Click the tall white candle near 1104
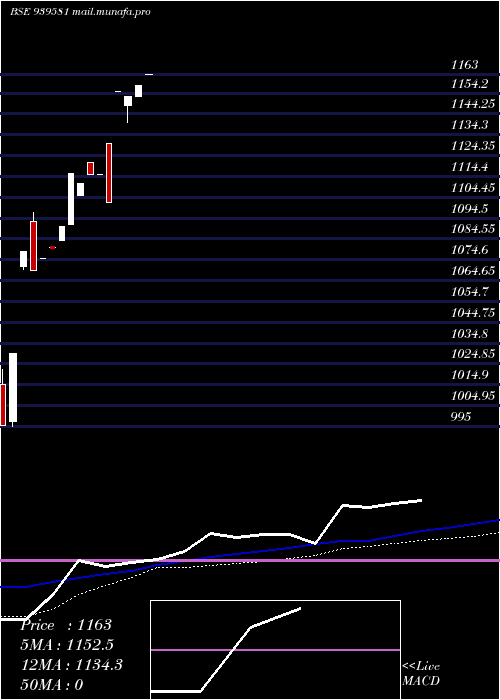The width and height of the screenshot is (500, 700). tap(71, 199)
